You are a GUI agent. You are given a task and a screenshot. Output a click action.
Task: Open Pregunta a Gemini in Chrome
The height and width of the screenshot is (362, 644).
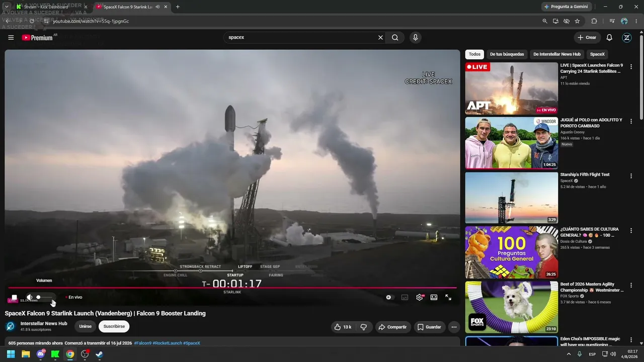pos(567,7)
